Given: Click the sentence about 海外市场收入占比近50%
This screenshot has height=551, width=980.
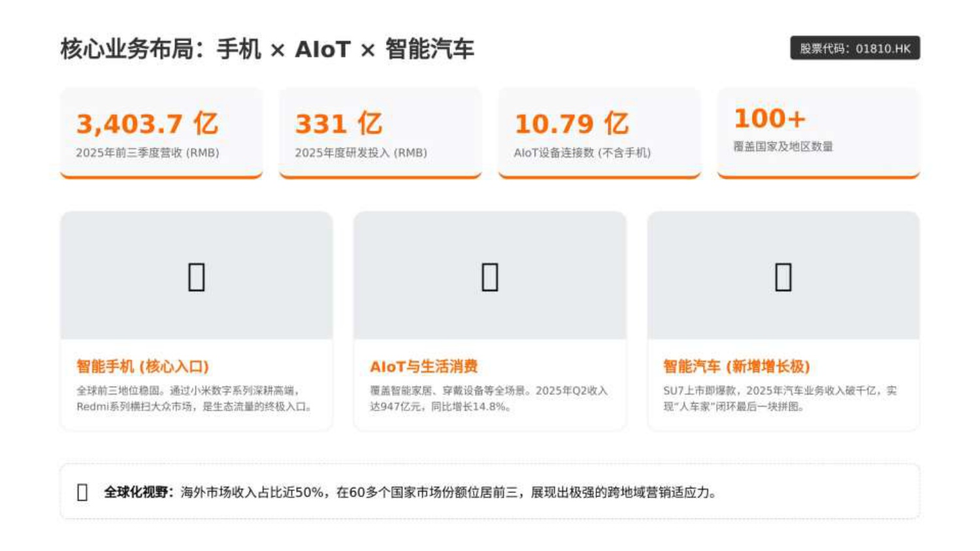Looking at the screenshot, I should point(448,492).
